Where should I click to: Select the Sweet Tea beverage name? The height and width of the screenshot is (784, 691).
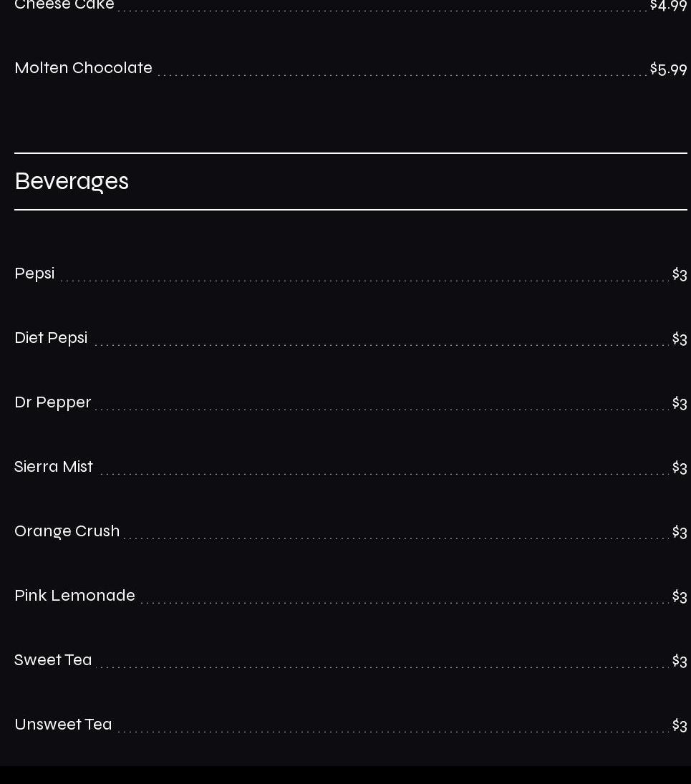click(x=53, y=660)
